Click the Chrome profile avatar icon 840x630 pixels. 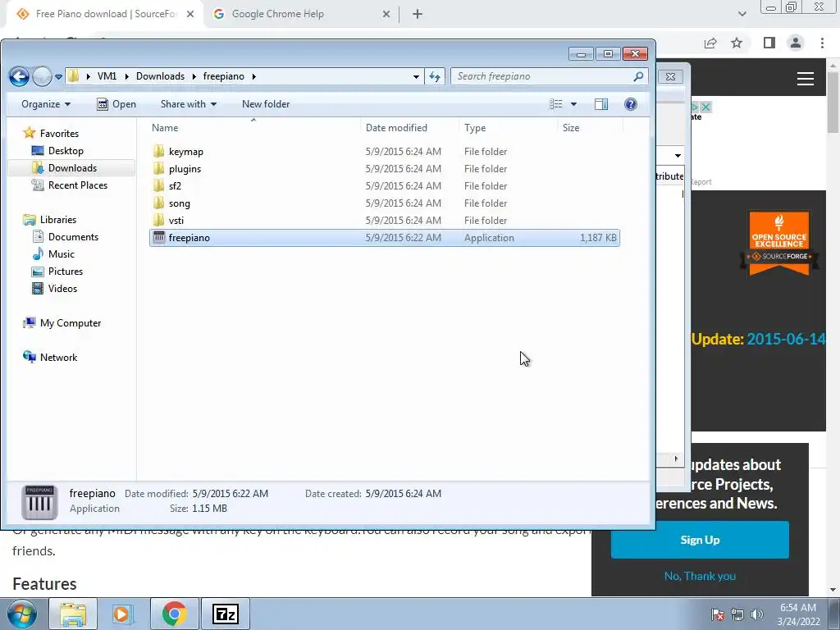coord(796,43)
